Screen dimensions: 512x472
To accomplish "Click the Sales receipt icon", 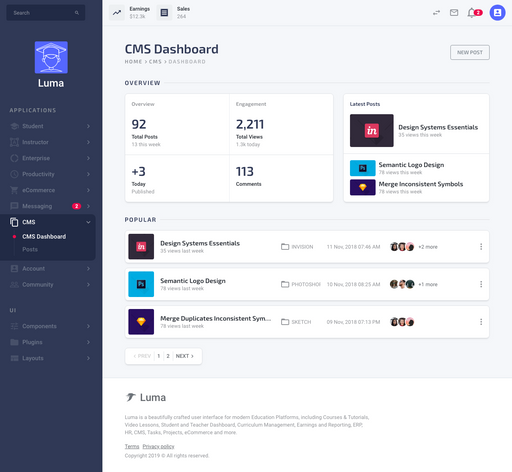I will 164,13.
